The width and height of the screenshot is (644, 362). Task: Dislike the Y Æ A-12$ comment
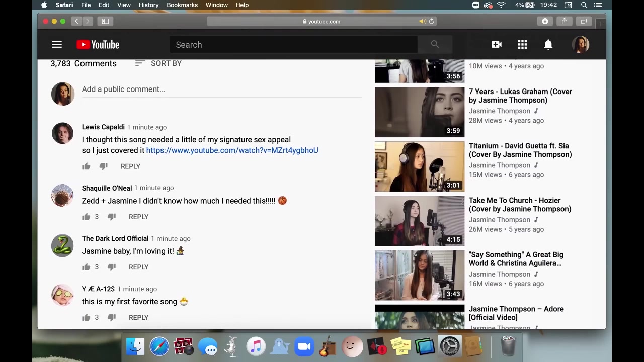[112, 317]
